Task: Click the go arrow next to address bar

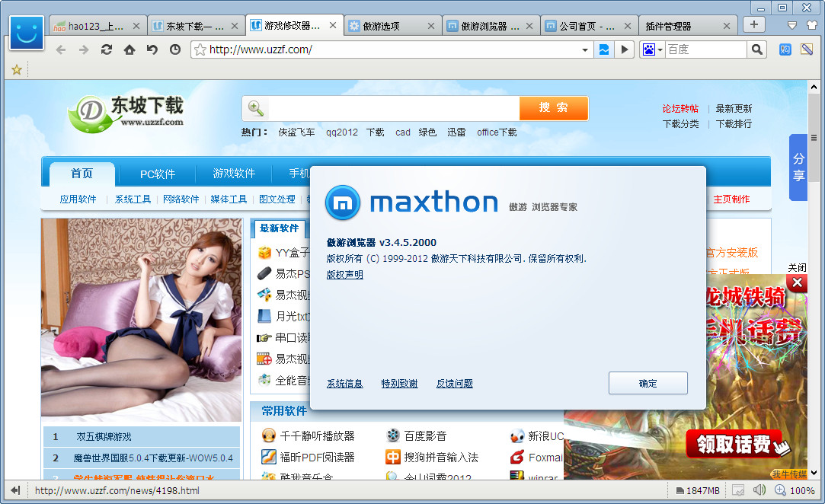Action: (624, 49)
